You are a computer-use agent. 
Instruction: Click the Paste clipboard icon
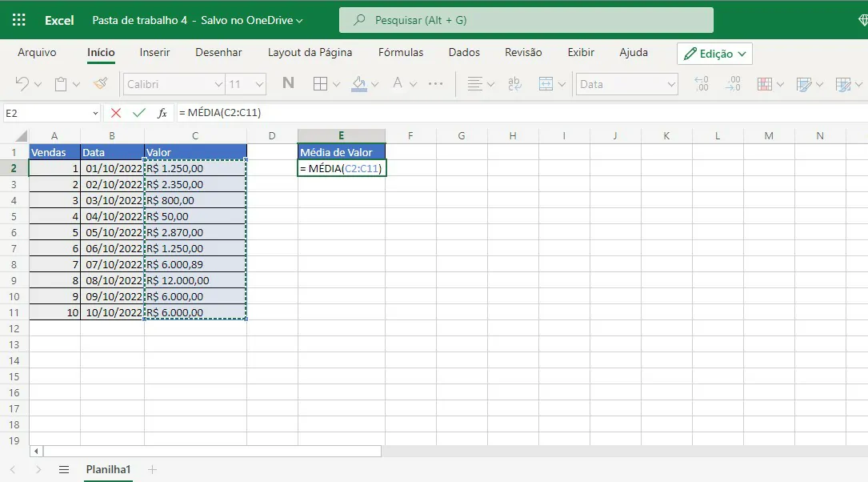tap(60, 83)
